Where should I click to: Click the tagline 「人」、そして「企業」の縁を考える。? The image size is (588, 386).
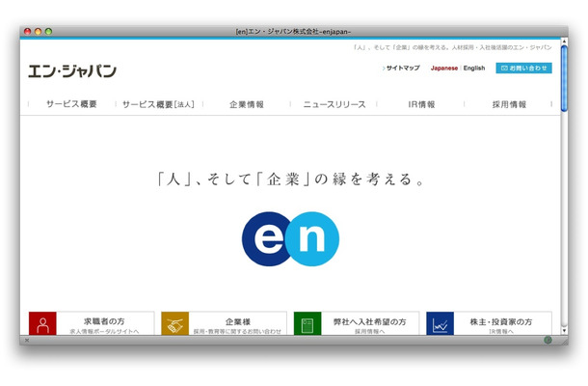(x=291, y=179)
